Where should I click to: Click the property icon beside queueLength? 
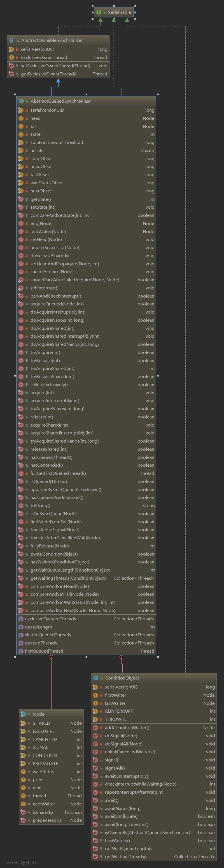[21, 627]
